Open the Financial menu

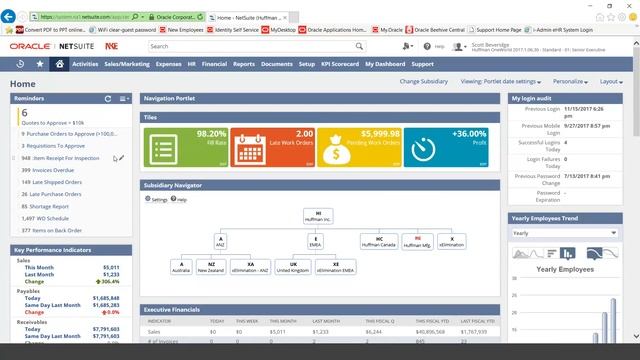coord(214,64)
